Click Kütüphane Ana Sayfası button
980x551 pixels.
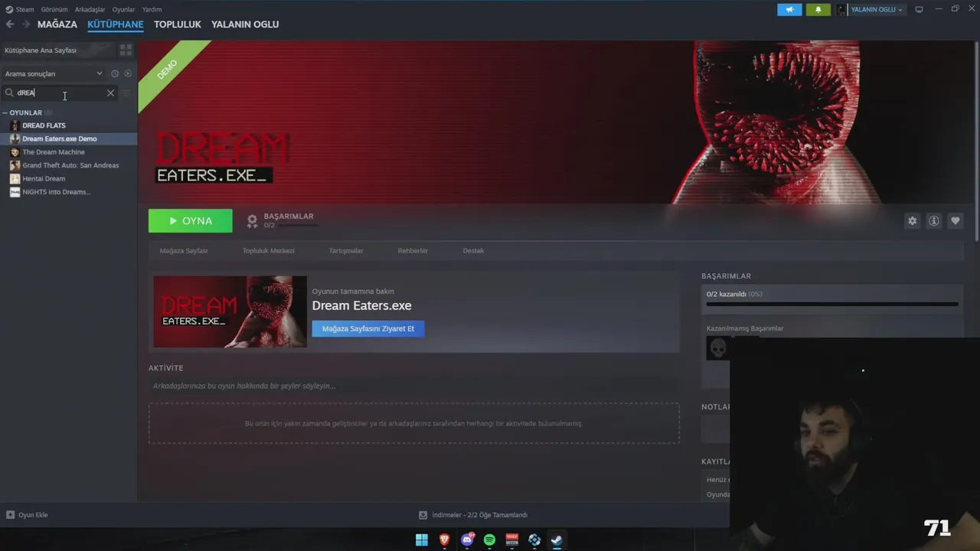[x=57, y=50]
